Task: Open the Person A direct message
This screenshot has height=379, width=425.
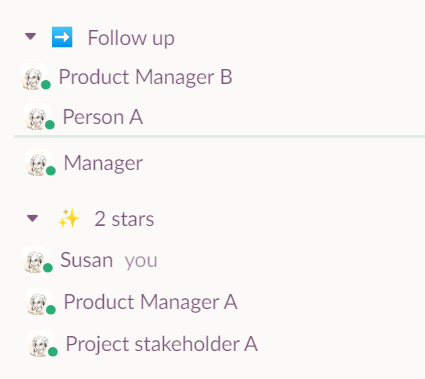Action: click(x=103, y=117)
